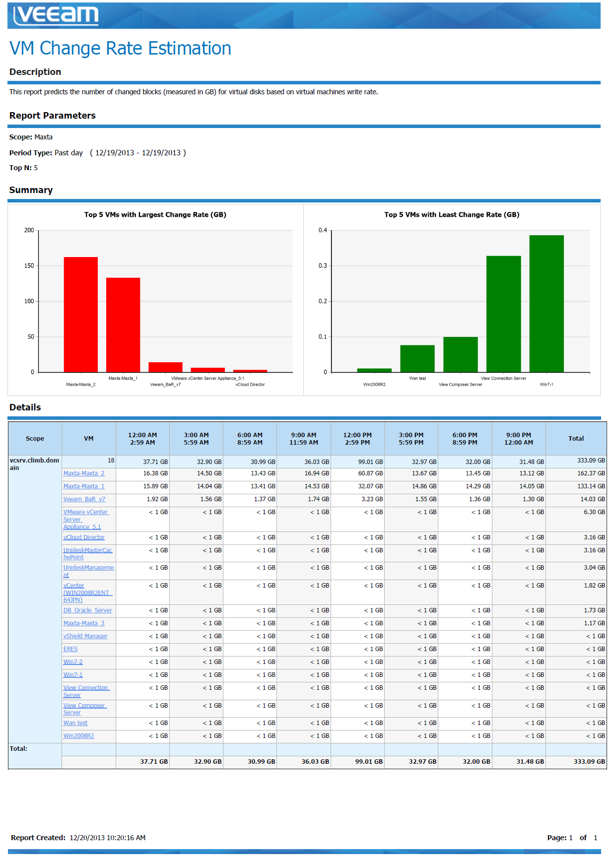This screenshot has height=862, width=616.
Task: Click the 9:00 PM 12:00 AM column header
Action: coord(519,439)
